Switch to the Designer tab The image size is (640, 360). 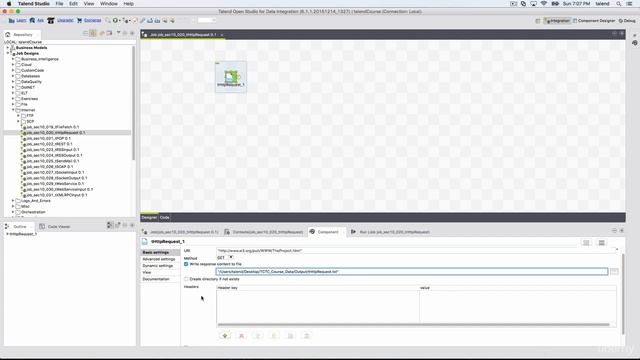pos(149,218)
